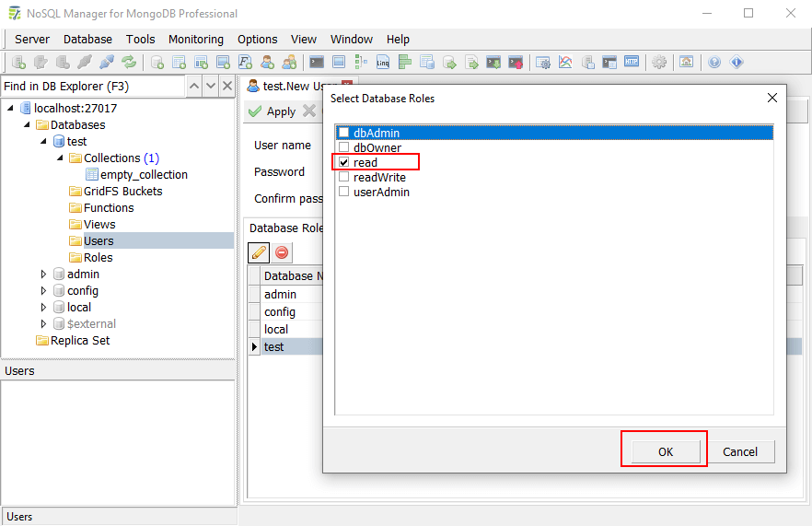Uncheck the read role checkbox
The image size is (812, 526).
click(344, 163)
